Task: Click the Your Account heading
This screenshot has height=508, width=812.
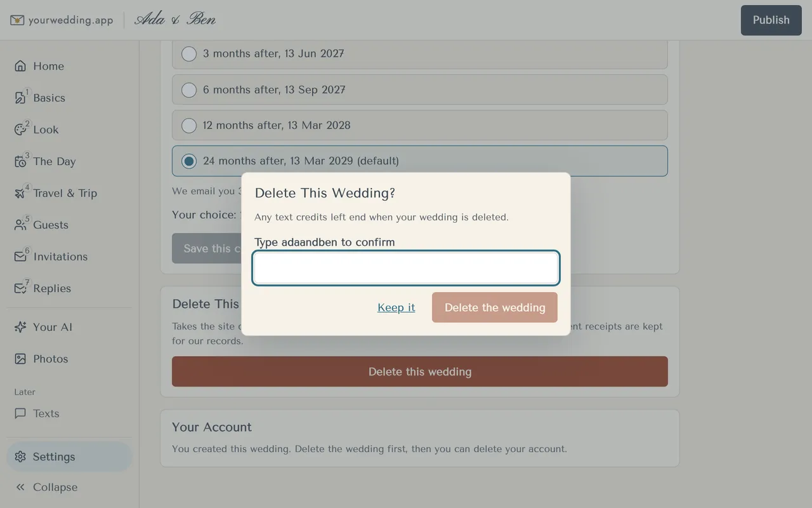Action: (x=212, y=427)
